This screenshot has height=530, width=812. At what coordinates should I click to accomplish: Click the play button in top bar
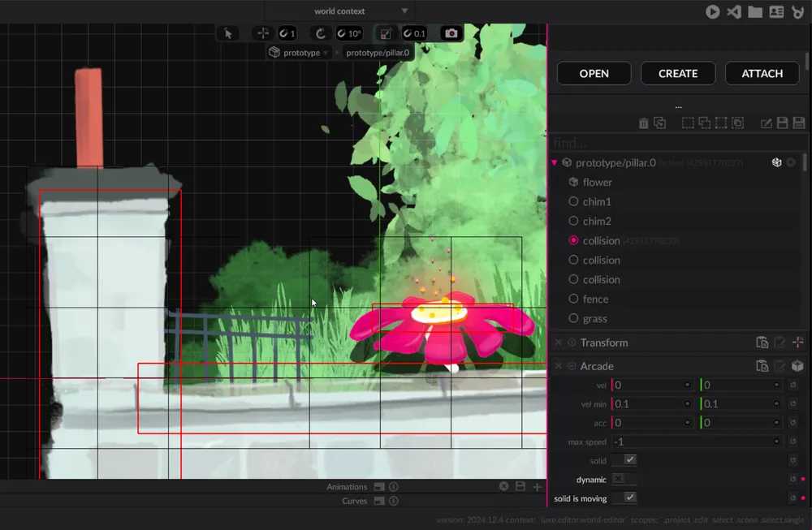(713, 11)
